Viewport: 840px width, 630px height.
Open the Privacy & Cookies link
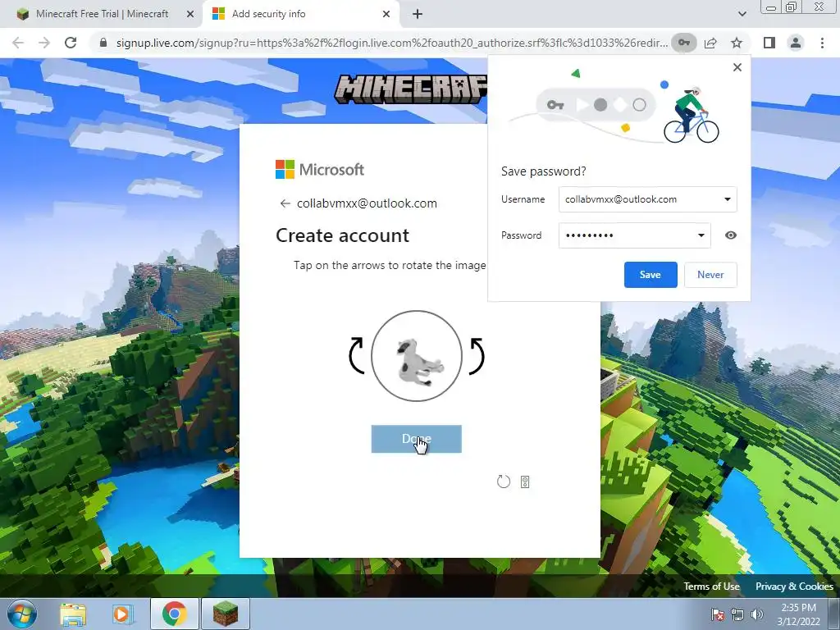tap(794, 586)
